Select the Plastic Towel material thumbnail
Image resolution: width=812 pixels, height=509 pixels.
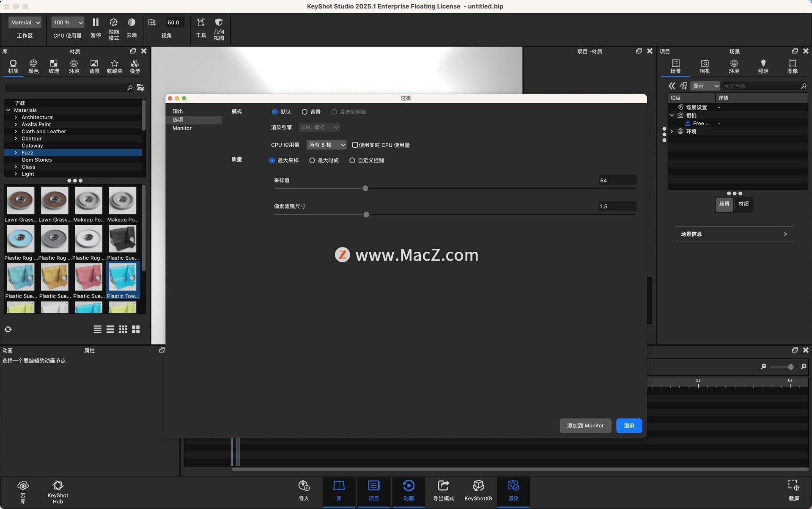pos(123,277)
